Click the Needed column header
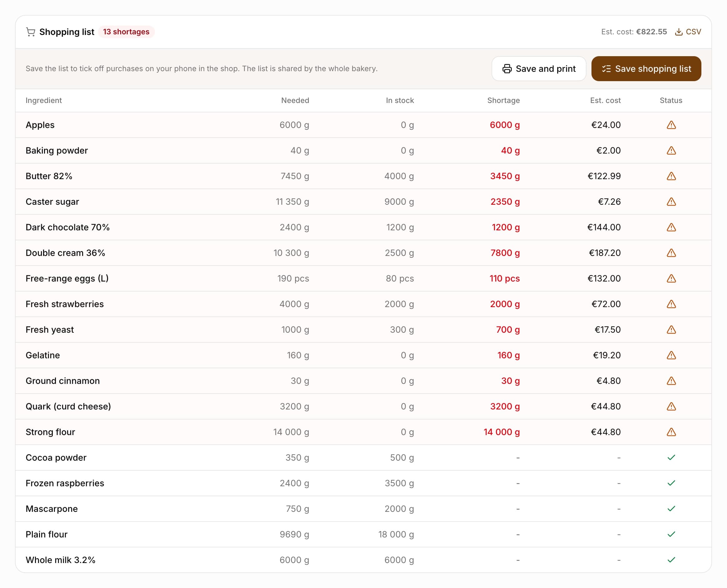Image resolution: width=727 pixels, height=588 pixels. click(295, 100)
